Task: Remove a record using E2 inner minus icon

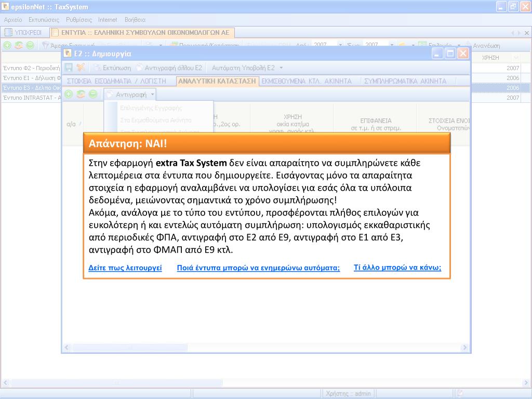Action: (92, 95)
